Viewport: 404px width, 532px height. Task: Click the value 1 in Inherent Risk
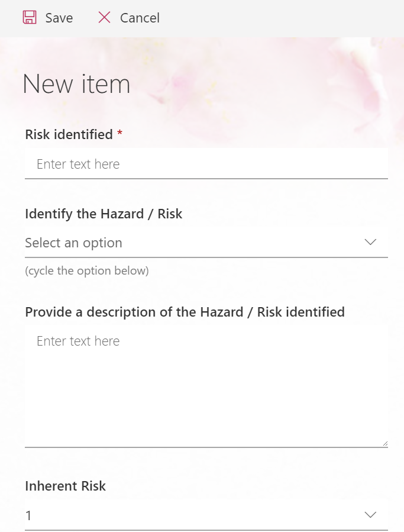coord(28,515)
